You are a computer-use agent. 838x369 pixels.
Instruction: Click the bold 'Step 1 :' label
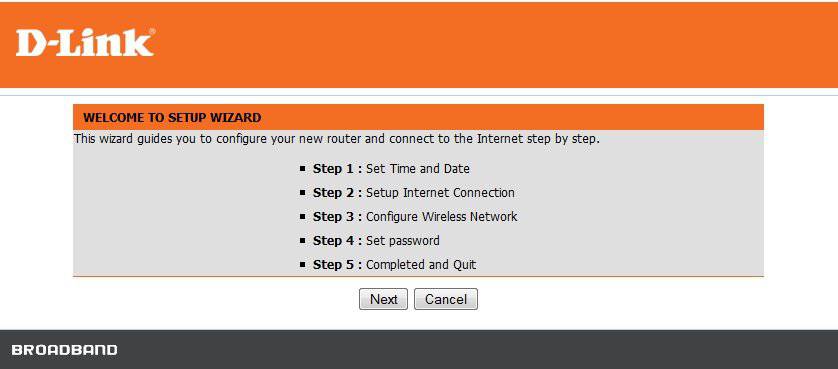(x=337, y=168)
